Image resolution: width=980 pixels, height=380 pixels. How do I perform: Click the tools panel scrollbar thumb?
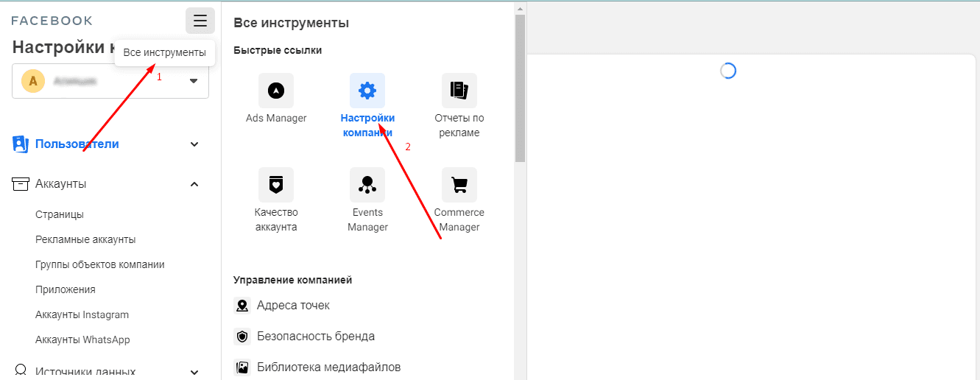(x=520, y=87)
